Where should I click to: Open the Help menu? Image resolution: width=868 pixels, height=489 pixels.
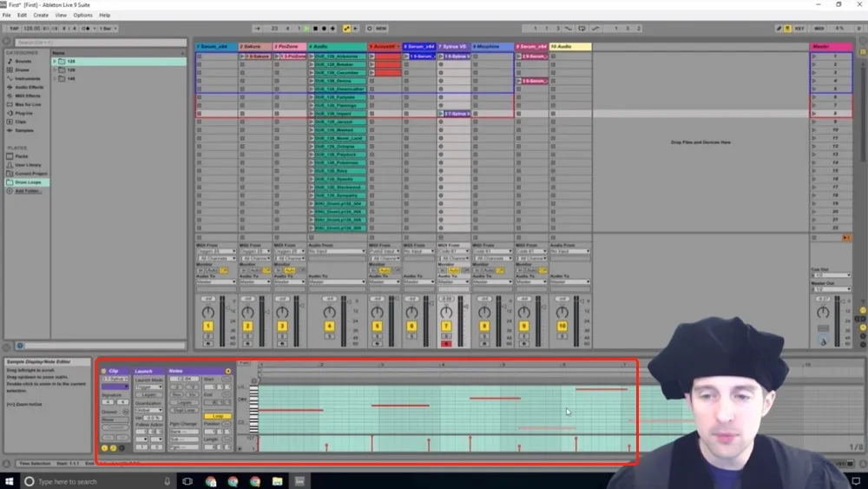coord(105,15)
